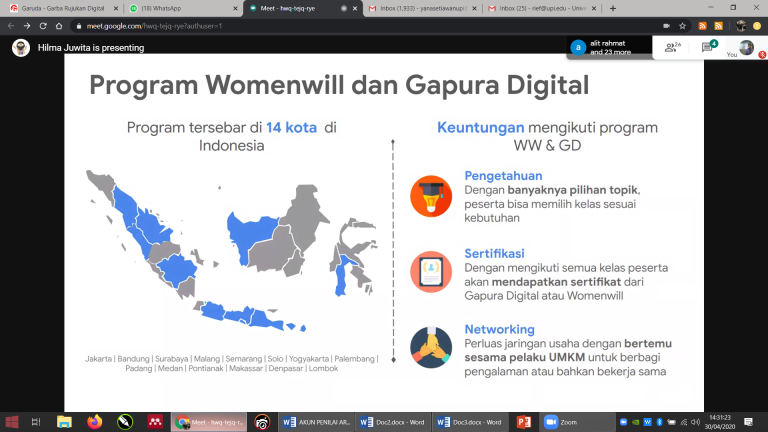Go forward in browser history

pos(27,26)
